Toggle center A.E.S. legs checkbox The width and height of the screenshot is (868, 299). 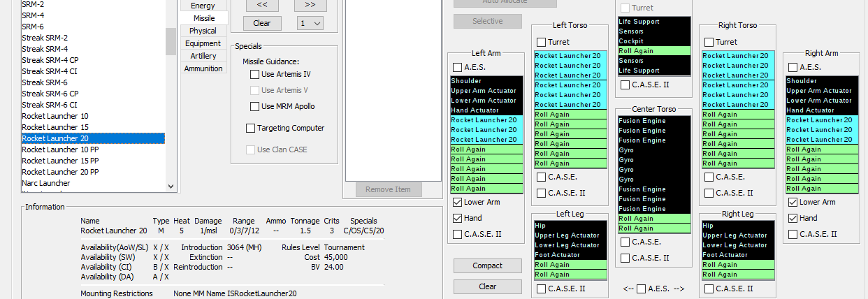point(641,288)
